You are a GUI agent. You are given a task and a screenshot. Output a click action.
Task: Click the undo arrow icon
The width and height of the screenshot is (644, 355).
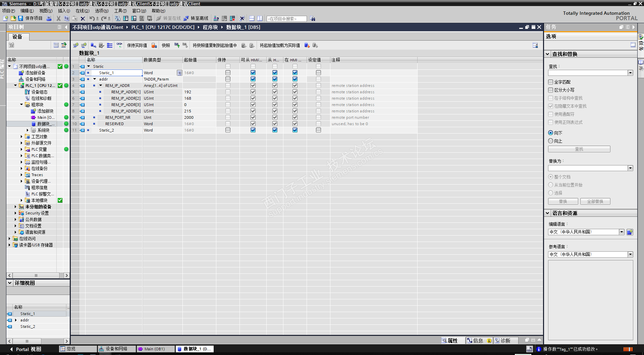92,18
